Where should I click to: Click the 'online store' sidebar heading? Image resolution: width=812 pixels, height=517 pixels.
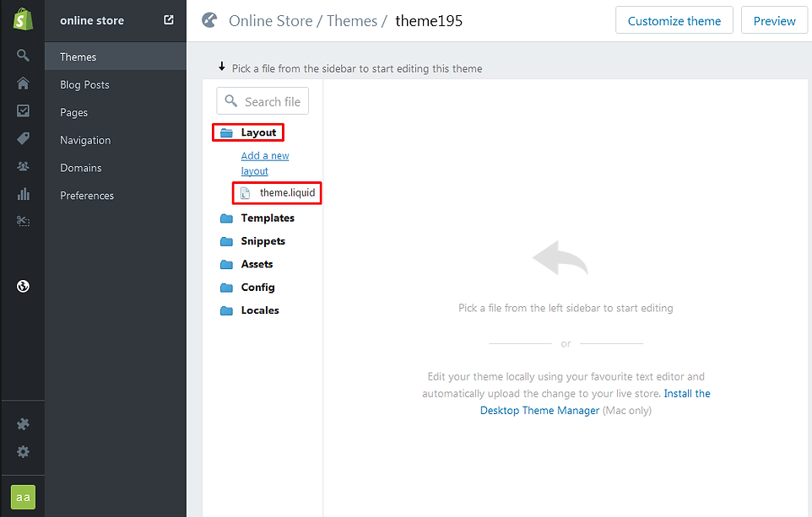92,21
